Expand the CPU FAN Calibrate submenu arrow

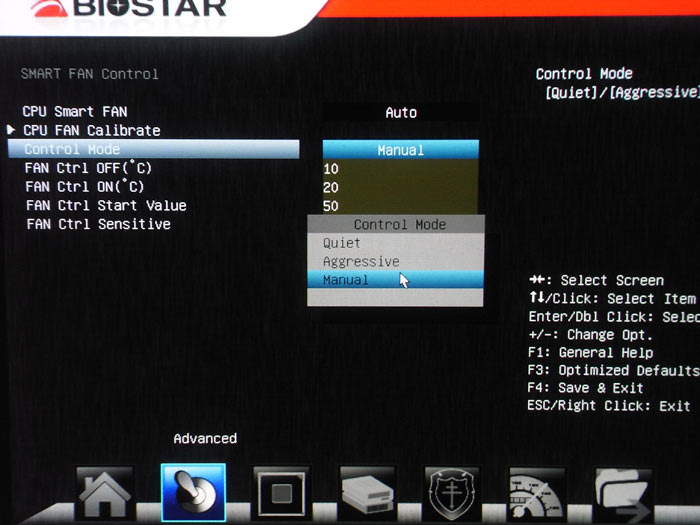click(x=11, y=130)
